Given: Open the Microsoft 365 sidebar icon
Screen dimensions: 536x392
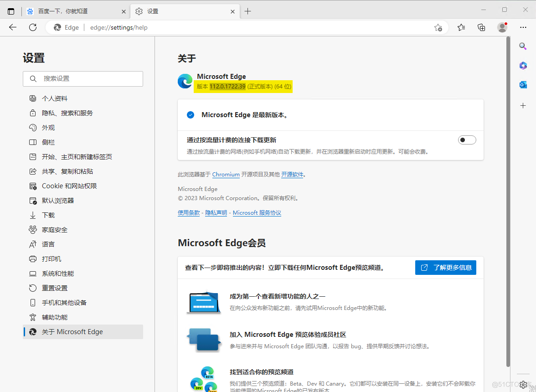Looking at the screenshot, I should [x=523, y=66].
